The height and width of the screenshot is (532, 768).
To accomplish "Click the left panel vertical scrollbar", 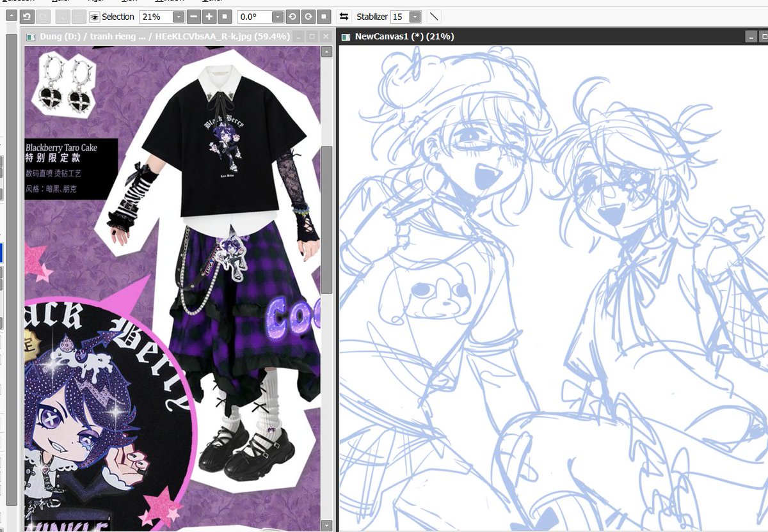I will (12, 269).
